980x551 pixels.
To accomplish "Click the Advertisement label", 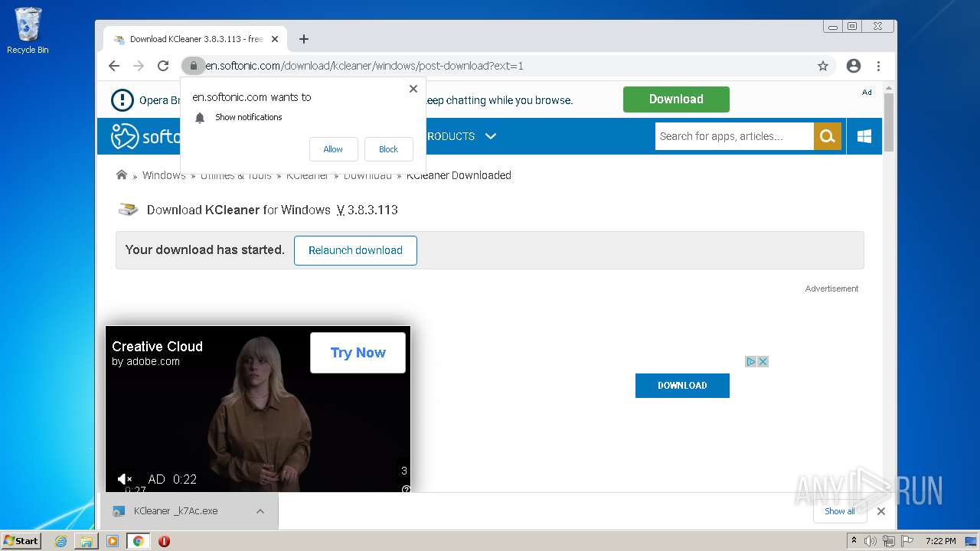I will click(831, 289).
